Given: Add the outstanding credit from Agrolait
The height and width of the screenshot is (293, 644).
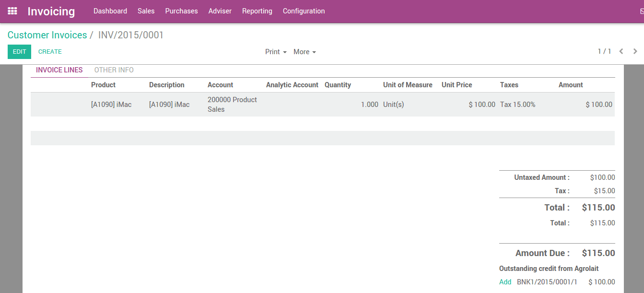Looking at the screenshot, I should coord(505,282).
